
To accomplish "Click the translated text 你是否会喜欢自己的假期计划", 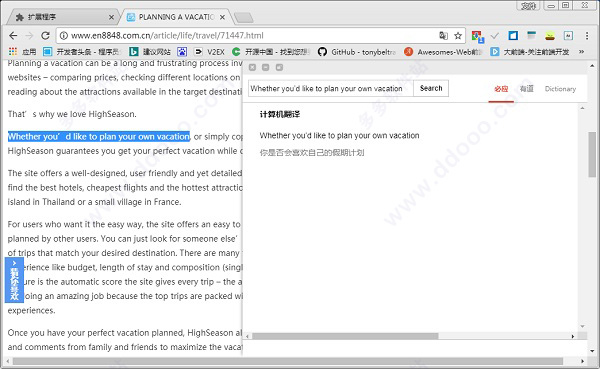I will click(312, 153).
